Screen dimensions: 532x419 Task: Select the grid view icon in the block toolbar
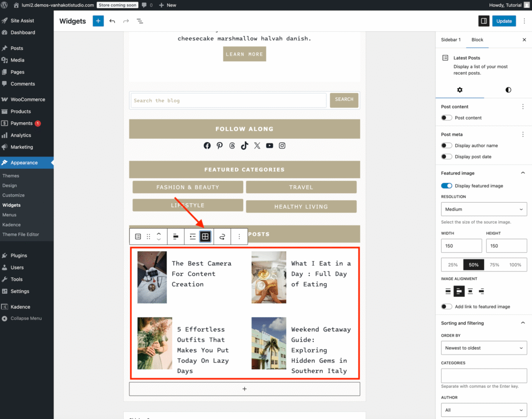click(205, 237)
